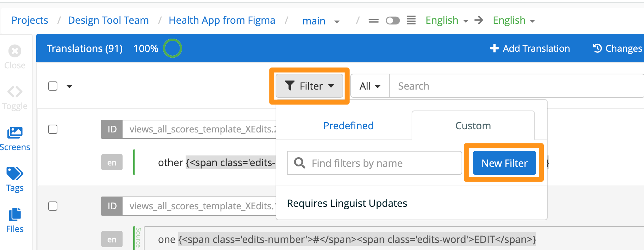Click the green progress circle indicator
The width and height of the screenshot is (644, 250).
[173, 48]
